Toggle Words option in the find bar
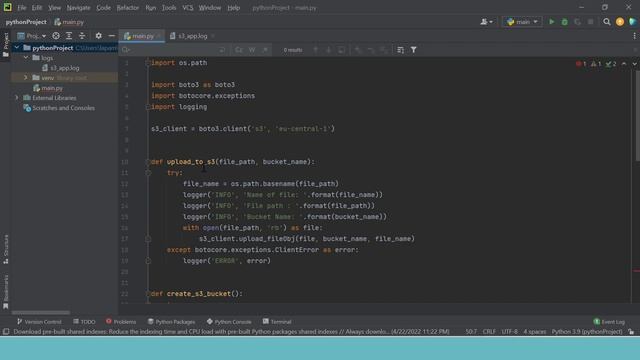640x360 pixels. pyautogui.click(x=252, y=50)
